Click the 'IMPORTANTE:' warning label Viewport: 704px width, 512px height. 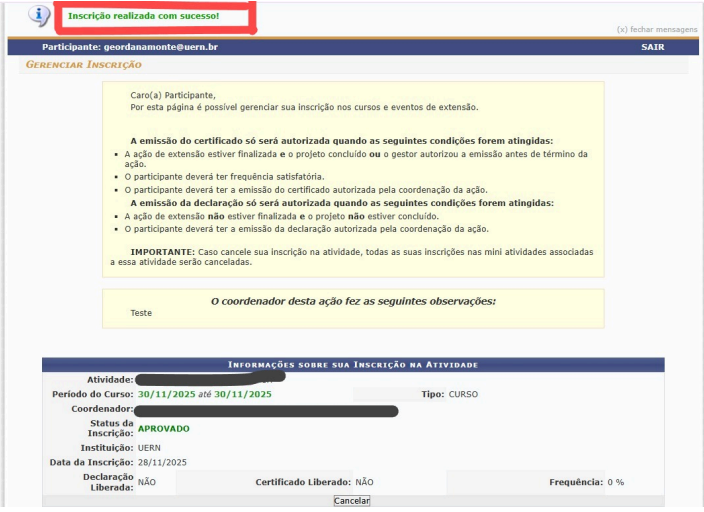(x=163, y=252)
